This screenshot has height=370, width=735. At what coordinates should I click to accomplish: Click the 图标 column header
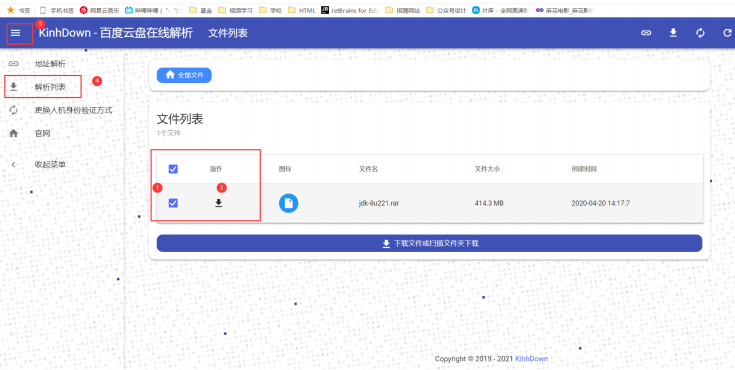click(285, 169)
